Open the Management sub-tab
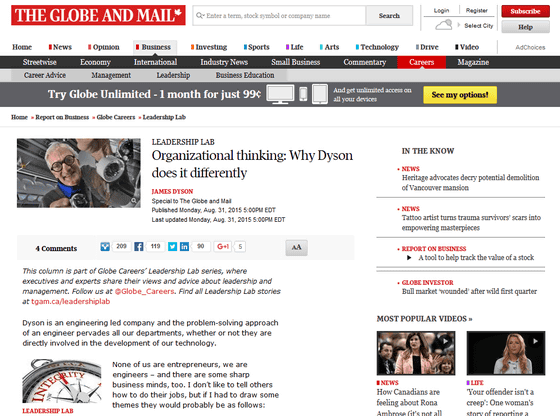 click(111, 75)
